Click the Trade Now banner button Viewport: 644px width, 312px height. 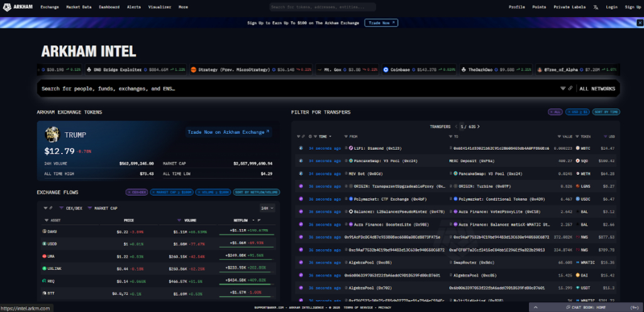381,23
